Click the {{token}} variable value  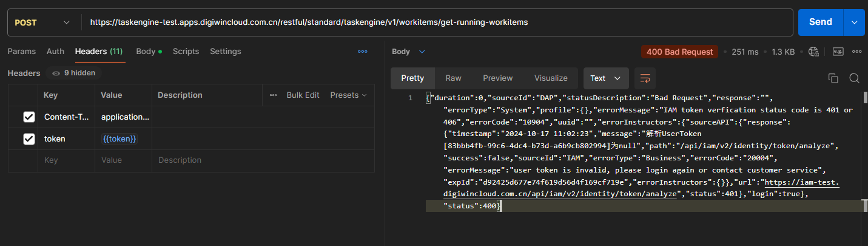(x=119, y=139)
